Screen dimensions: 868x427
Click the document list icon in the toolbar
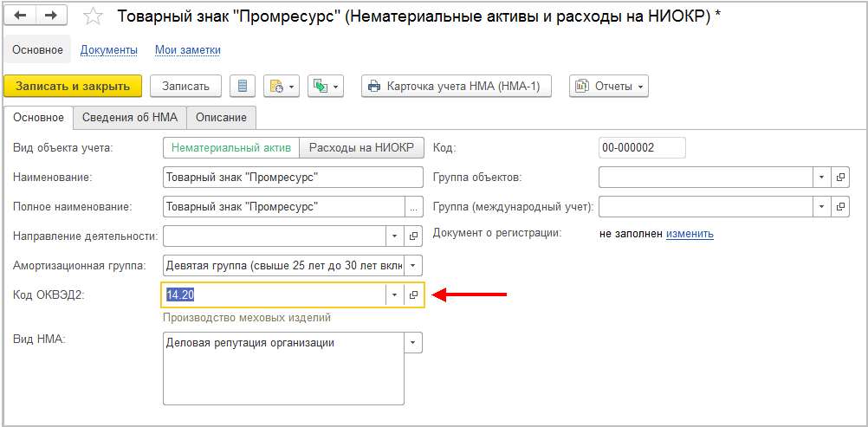coord(243,86)
